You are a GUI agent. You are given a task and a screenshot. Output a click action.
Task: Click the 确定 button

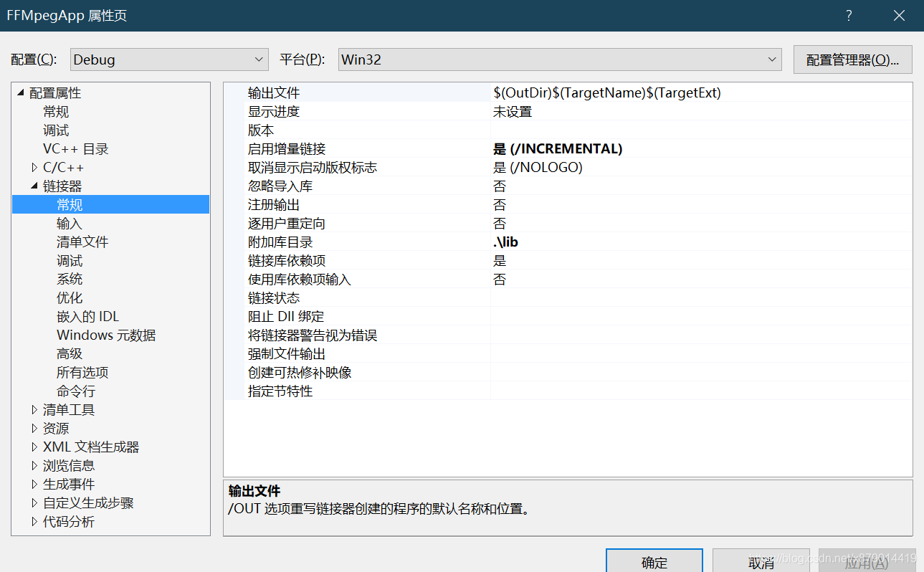click(654, 562)
